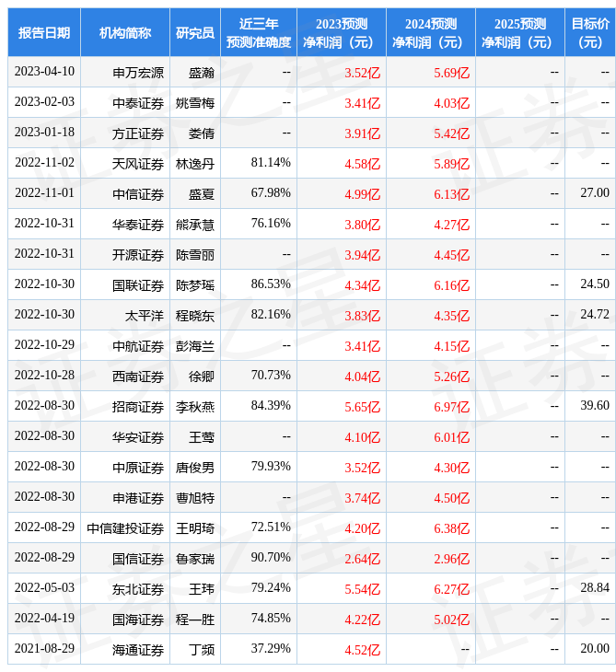Click the 机构简称 column header
The height and width of the screenshot is (672, 616).
pos(124,32)
